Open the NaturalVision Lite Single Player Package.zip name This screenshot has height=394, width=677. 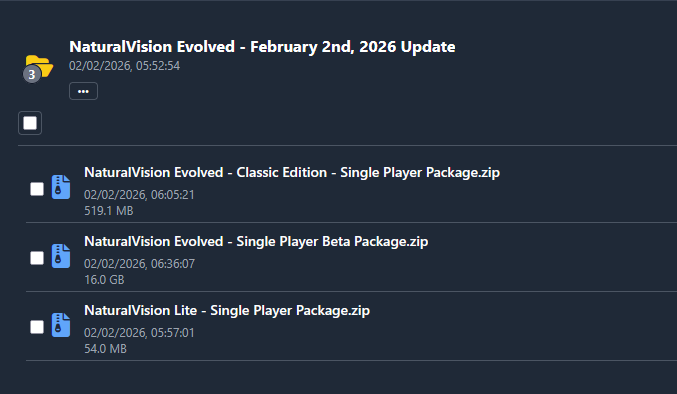[227, 311]
